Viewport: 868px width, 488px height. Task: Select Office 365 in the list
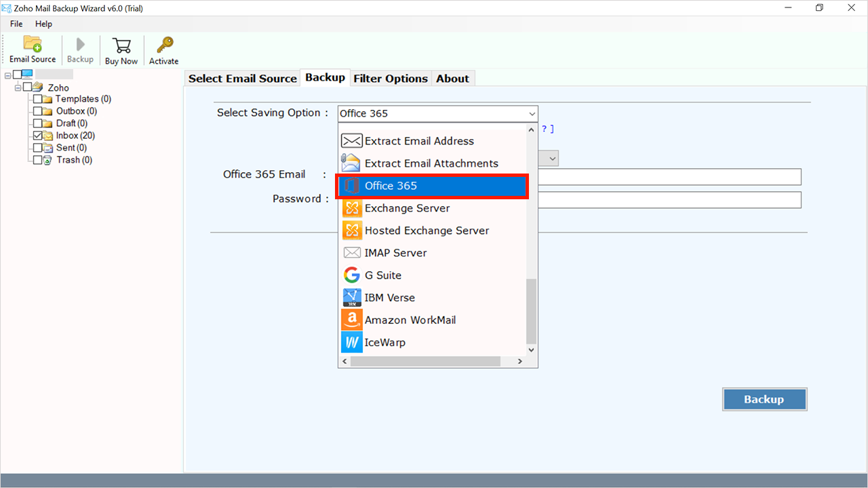(x=432, y=186)
